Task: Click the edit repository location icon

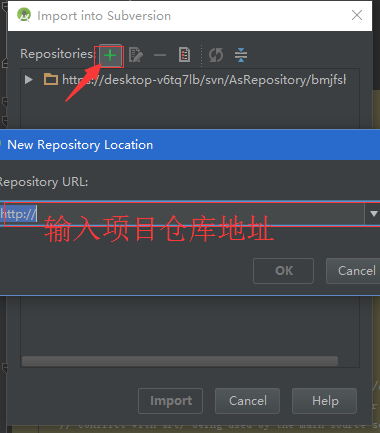Action: 136,55
